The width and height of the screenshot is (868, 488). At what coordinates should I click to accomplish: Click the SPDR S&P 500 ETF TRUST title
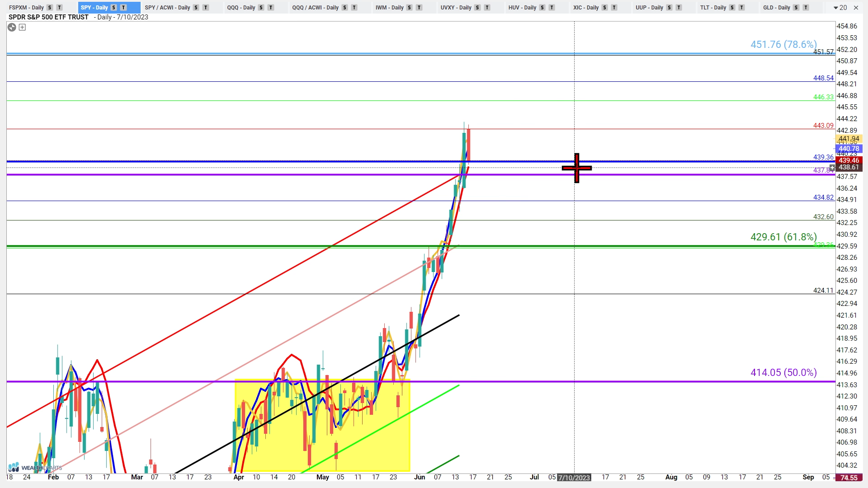click(48, 17)
